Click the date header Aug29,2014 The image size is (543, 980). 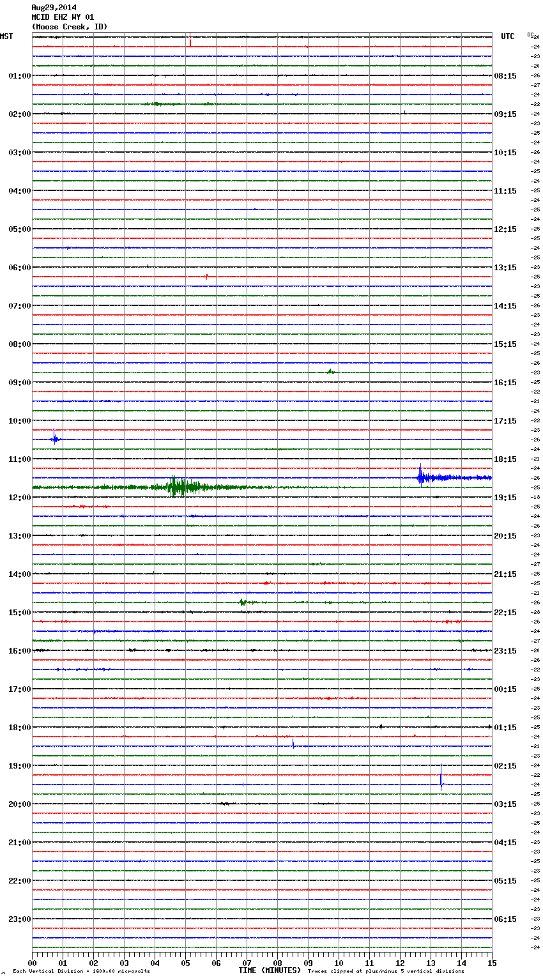point(54,8)
